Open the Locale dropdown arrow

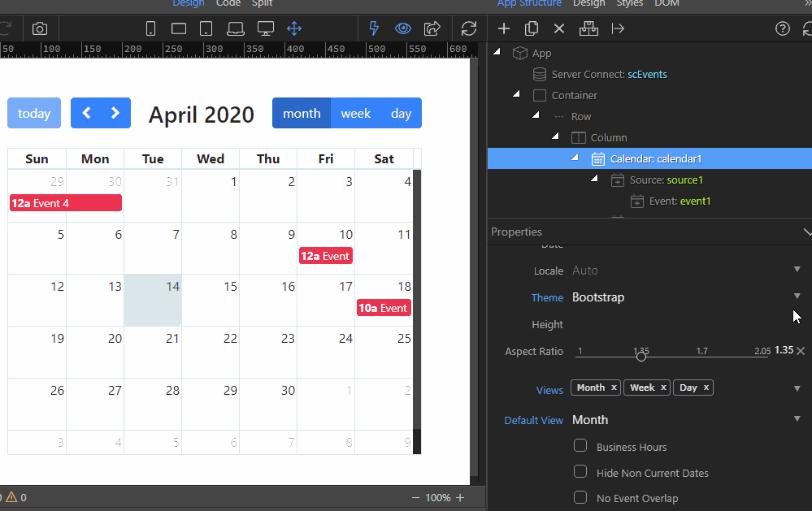(797, 269)
